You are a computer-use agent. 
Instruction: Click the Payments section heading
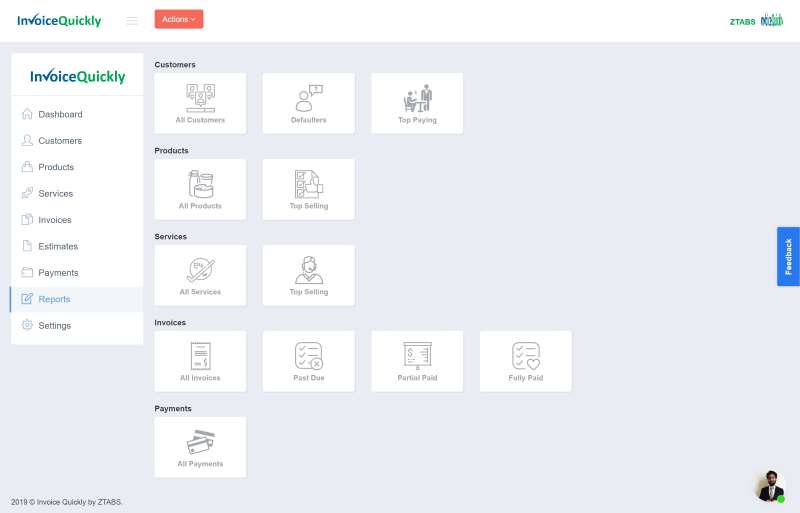(x=173, y=408)
